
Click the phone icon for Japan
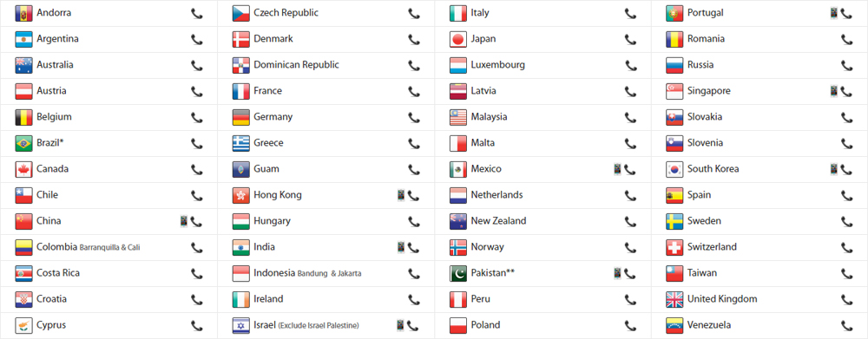coord(630,39)
